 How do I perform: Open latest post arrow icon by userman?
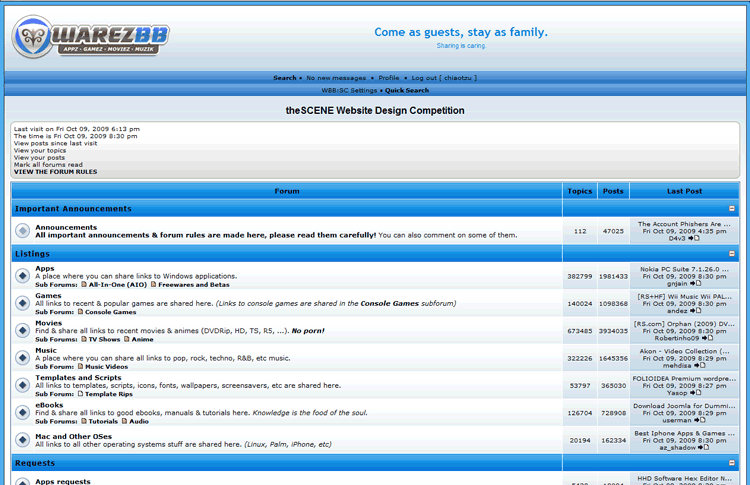click(x=700, y=420)
